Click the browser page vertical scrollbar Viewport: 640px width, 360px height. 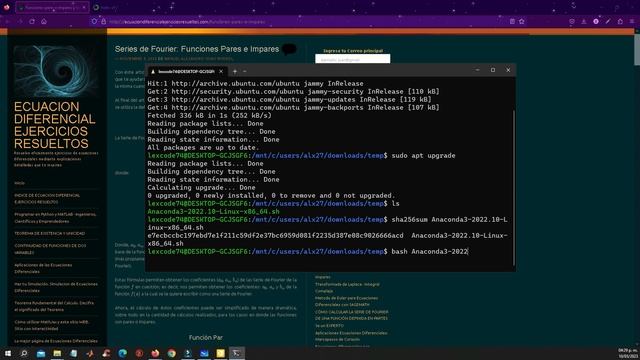pyautogui.click(x=637, y=49)
